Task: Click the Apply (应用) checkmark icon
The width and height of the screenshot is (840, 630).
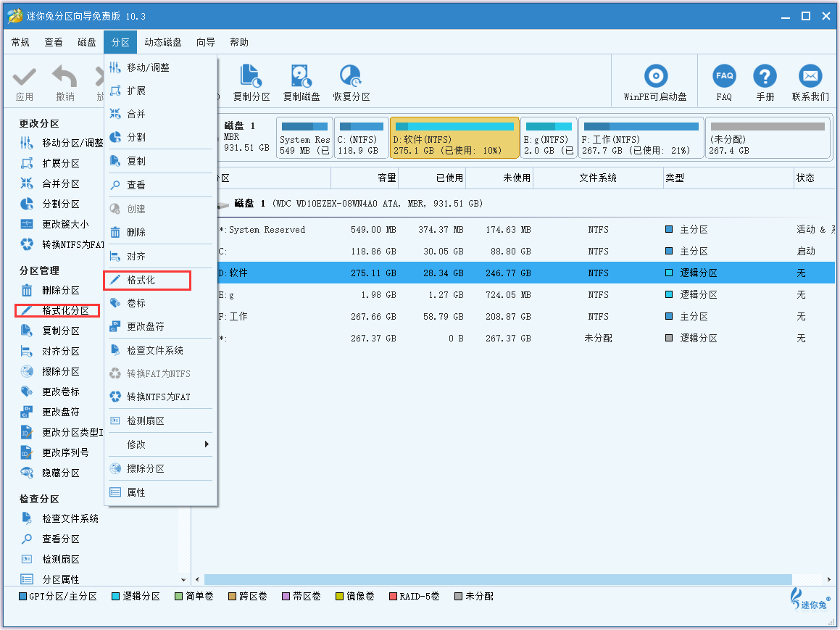Action: click(24, 77)
